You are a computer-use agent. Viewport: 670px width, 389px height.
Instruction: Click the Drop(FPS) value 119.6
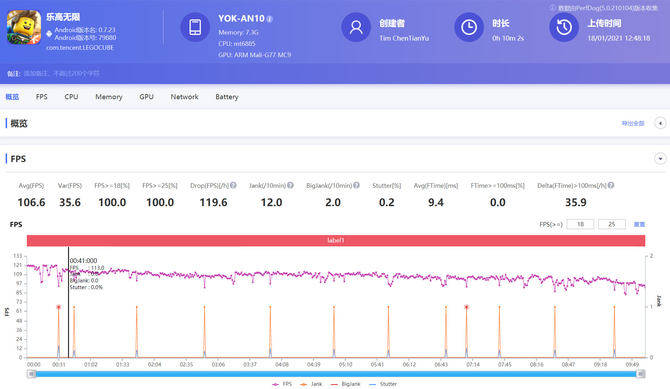(213, 202)
